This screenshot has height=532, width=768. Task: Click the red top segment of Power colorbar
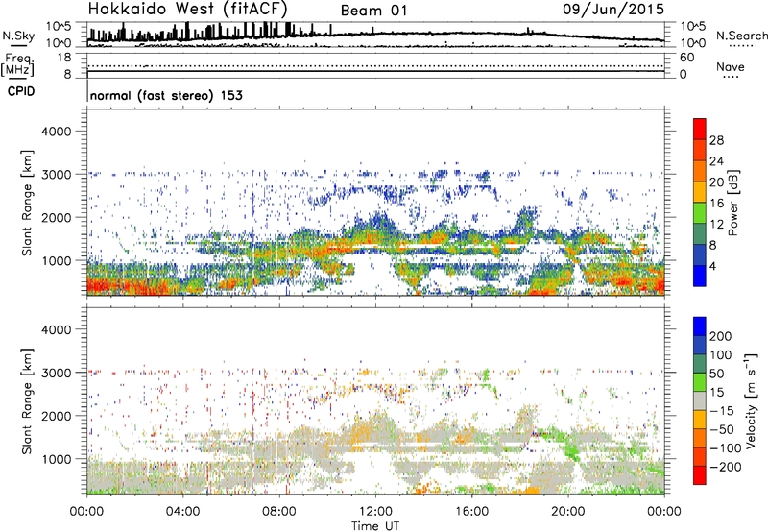[700, 129]
